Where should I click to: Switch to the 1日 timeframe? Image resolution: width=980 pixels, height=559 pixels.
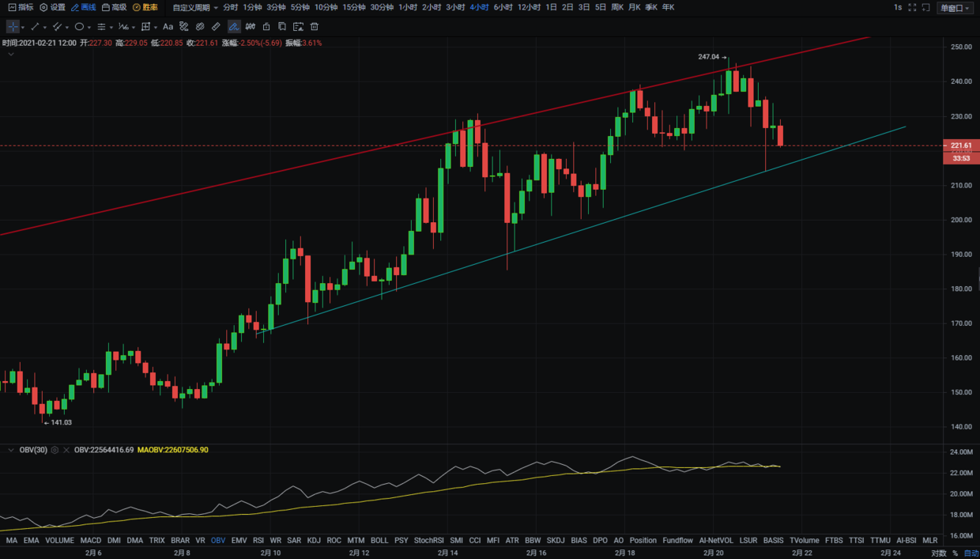[551, 7]
